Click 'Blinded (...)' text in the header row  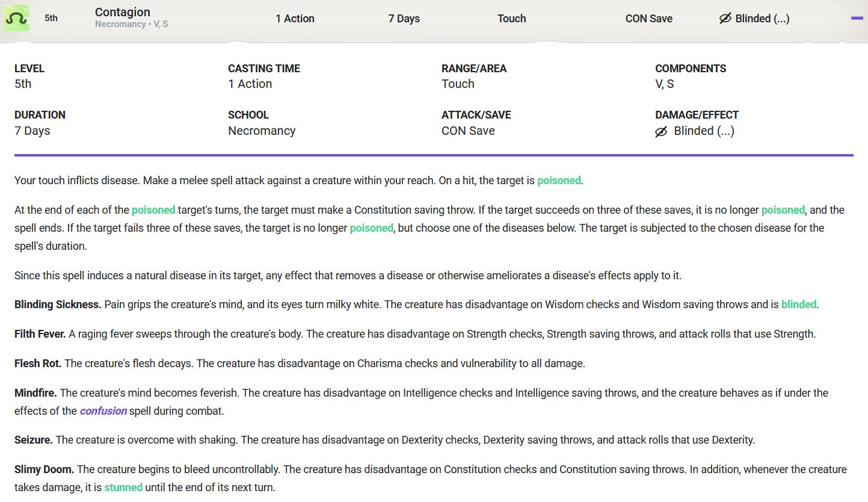(x=762, y=19)
